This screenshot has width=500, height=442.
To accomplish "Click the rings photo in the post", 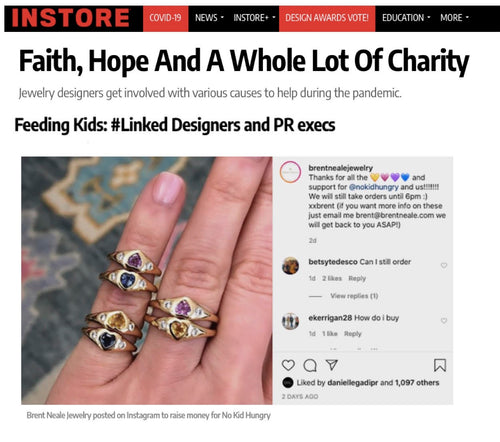I will pos(147,280).
